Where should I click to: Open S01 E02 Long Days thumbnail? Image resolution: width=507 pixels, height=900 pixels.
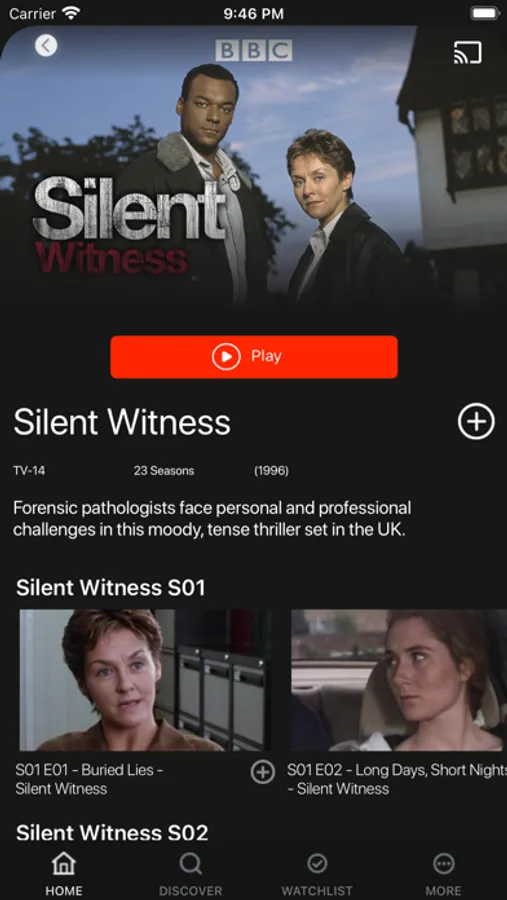pyautogui.click(x=399, y=680)
